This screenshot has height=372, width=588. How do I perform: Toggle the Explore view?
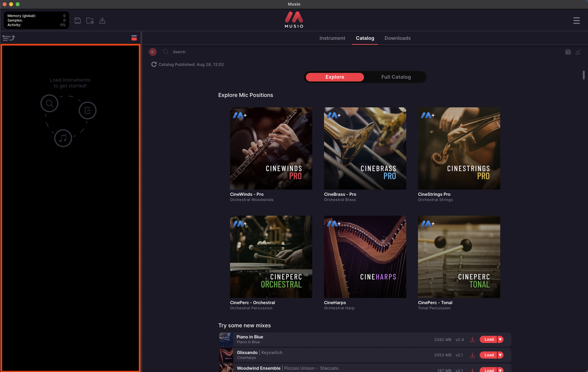[x=335, y=77]
